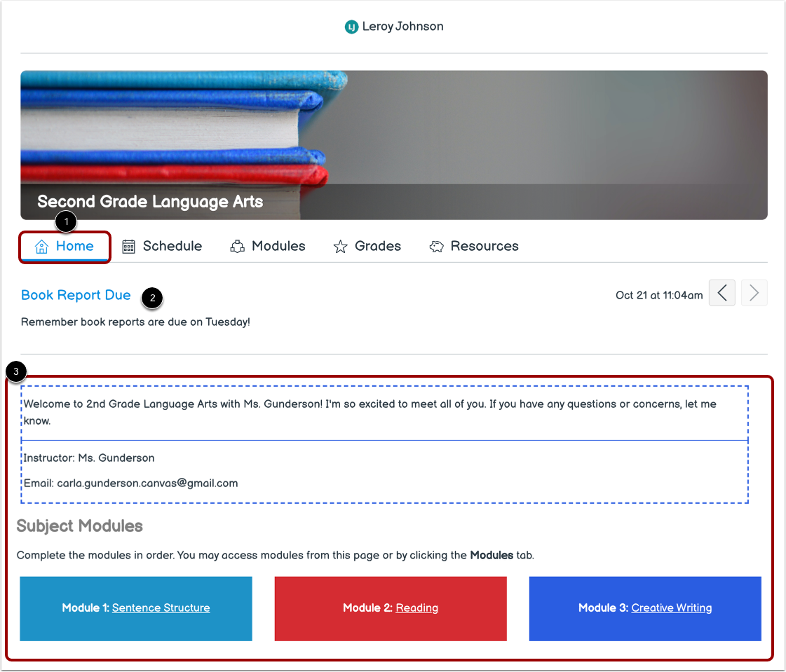This screenshot has width=786, height=672.
Task: Select the star icon beside Grades
Action: coord(341,245)
